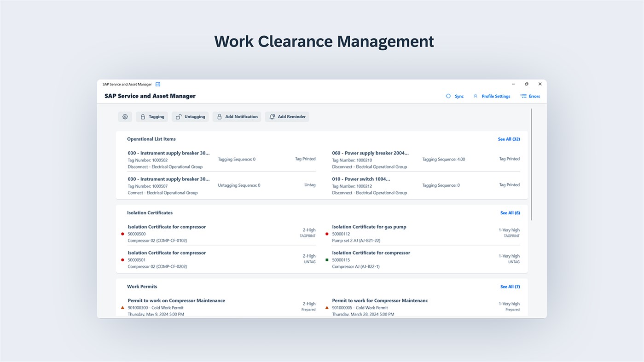This screenshot has height=362, width=644.
Task: Open the Sync refresh icon
Action: click(448, 96)
